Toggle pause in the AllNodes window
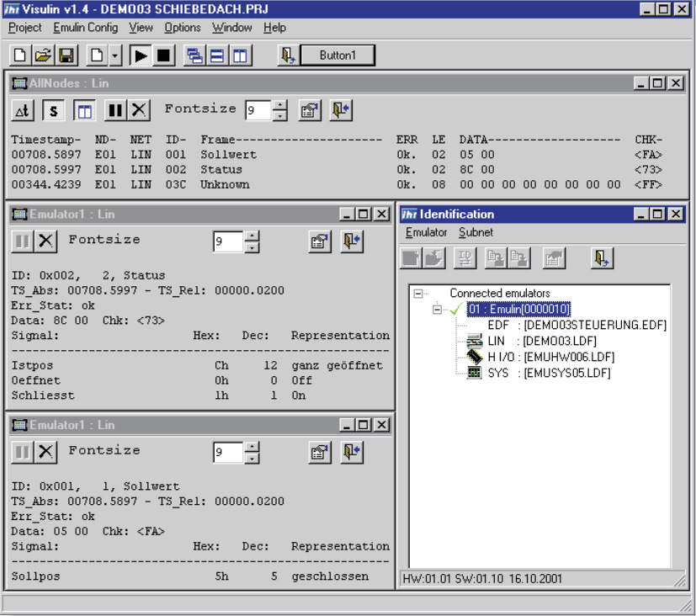This screenshot has width=696, height=616. tap(116, 110)
